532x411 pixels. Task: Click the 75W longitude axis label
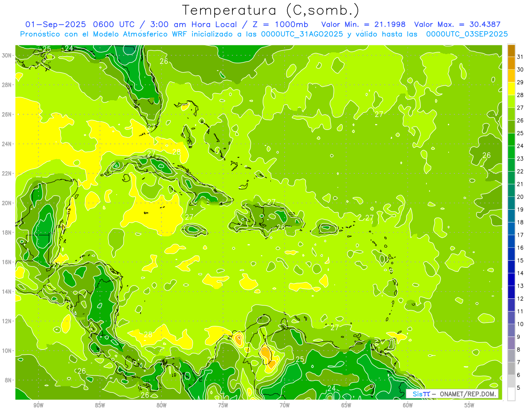[x=223, y=405]
